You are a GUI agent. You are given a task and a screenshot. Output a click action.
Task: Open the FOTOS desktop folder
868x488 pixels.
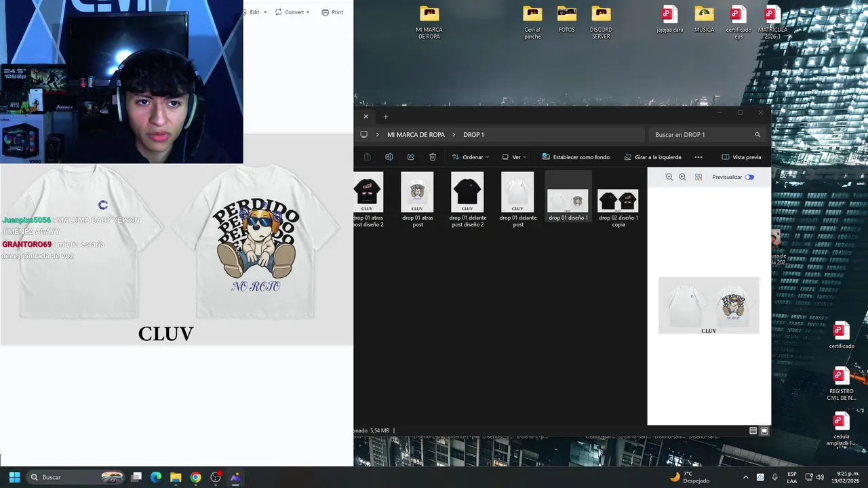pyautogui.click(x=567, y=20)
